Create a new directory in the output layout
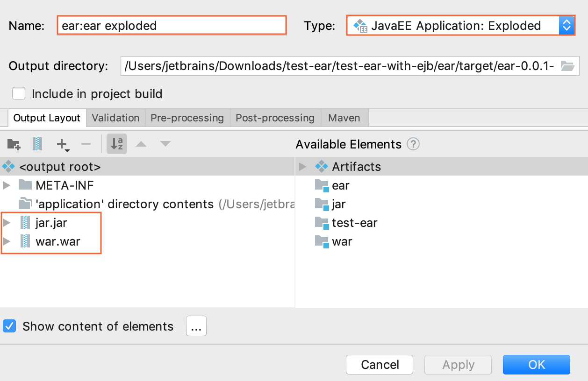This screenshot has height=381, width=588. (13, 144)
